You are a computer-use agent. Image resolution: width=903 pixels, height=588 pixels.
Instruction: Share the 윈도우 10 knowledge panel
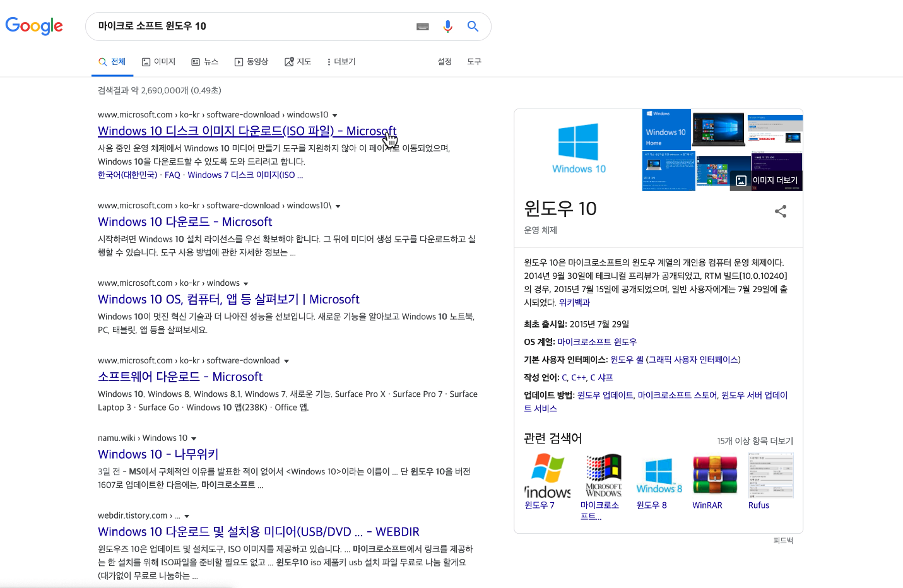(781, 211)
